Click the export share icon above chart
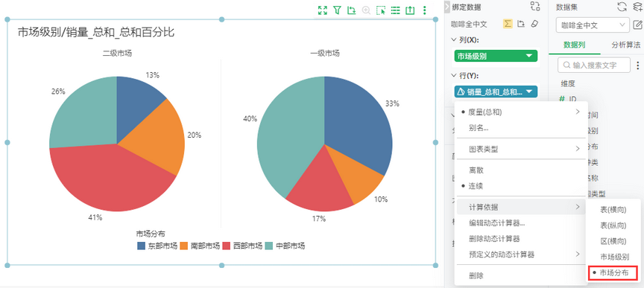Image resolution: width=644 pixels, height=288 pixels. pyautogui.click(x=410, y=10)
